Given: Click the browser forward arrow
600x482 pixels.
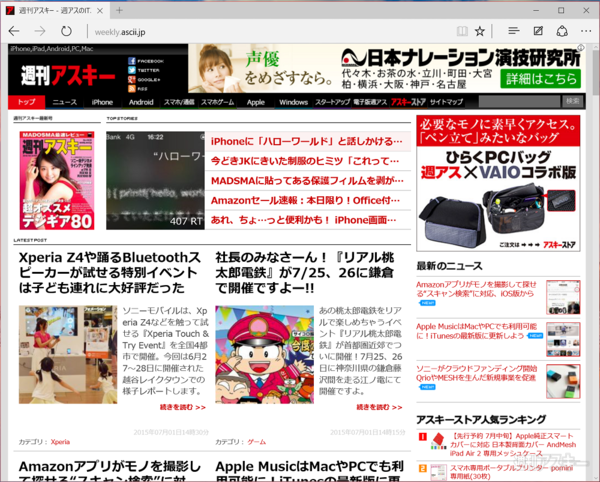Looking at the screenshot, I should tap(40, 31).
